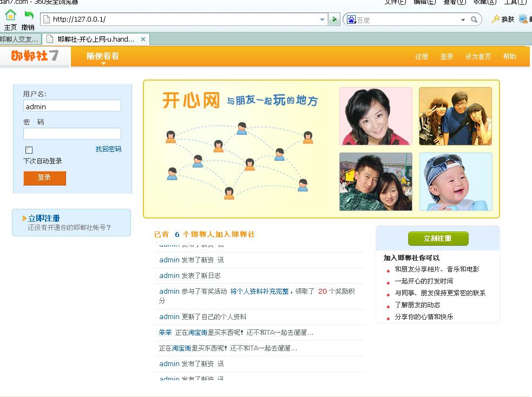
Task: Click 淘宝街 link in the 笨笨 row
Action: tap(198, 333)
